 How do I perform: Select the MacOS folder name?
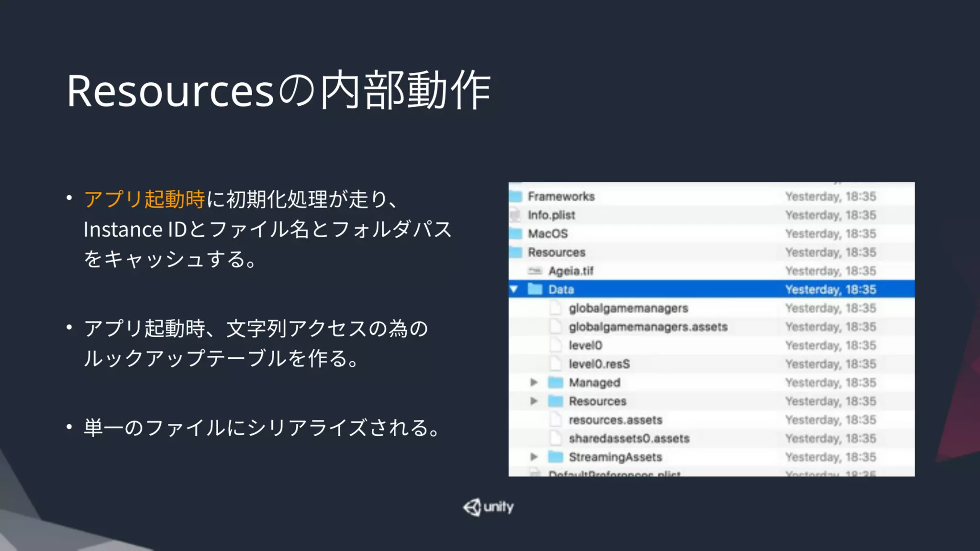click(x=548, y=233)
